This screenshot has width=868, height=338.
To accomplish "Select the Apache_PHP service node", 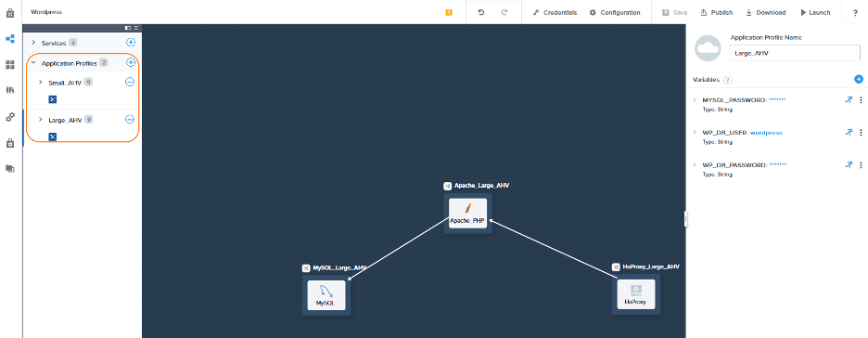I will pos(467,213).
